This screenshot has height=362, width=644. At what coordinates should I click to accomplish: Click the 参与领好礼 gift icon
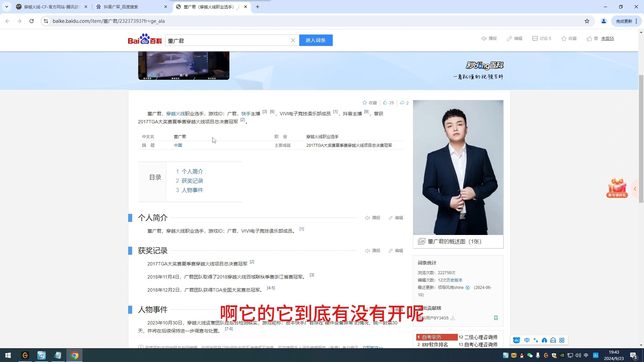click(x=617, y=188)
